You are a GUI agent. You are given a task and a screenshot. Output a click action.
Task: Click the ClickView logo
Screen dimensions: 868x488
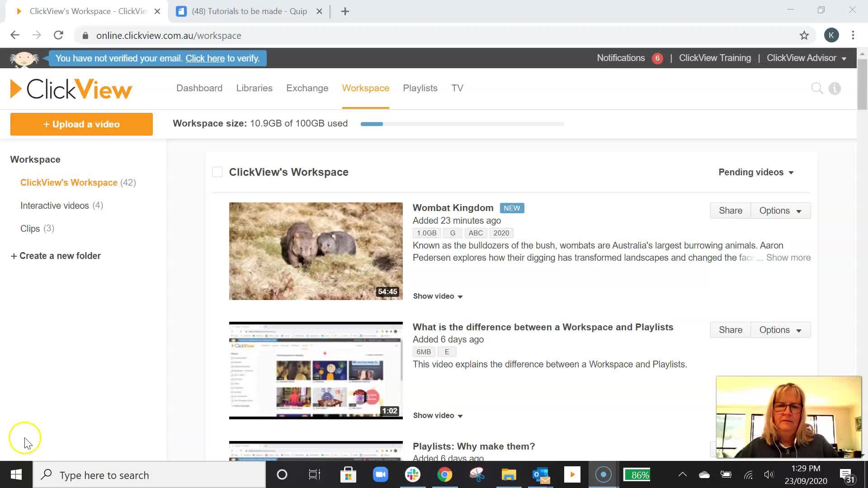point(71,89)
